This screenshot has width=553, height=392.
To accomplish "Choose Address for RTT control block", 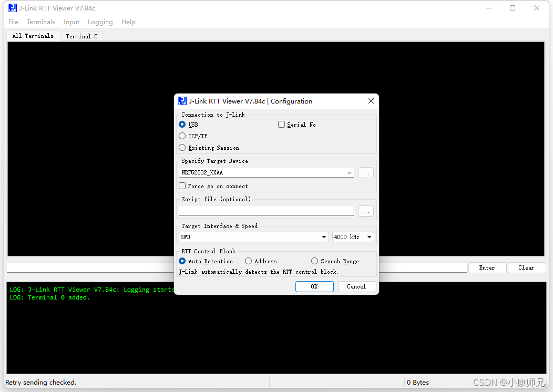I will 248,261.
